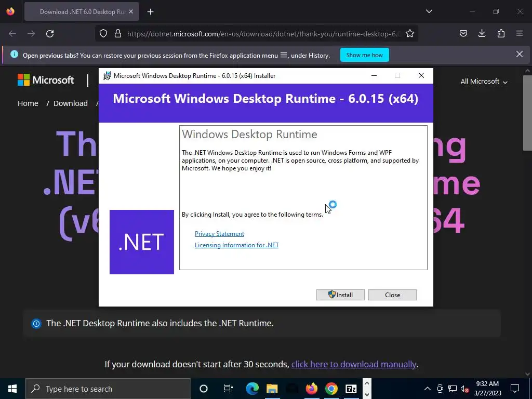Open the Firefox downloads panel
The width and height of the screenshot is (532, 399).
pos(482,33)
